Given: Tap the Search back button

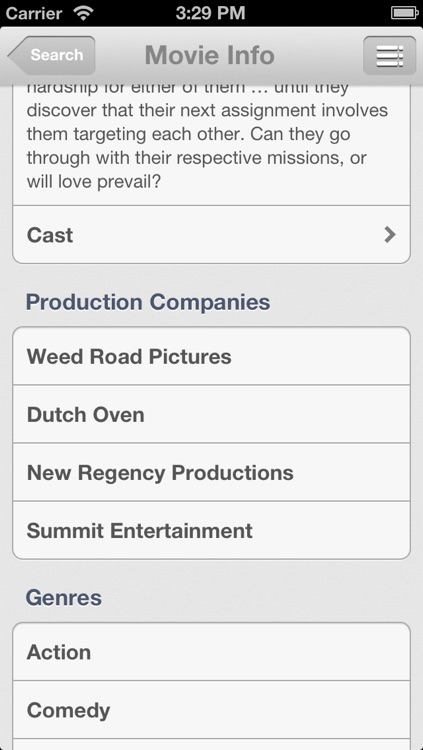Looking at the screenshot, I should 51,55.
